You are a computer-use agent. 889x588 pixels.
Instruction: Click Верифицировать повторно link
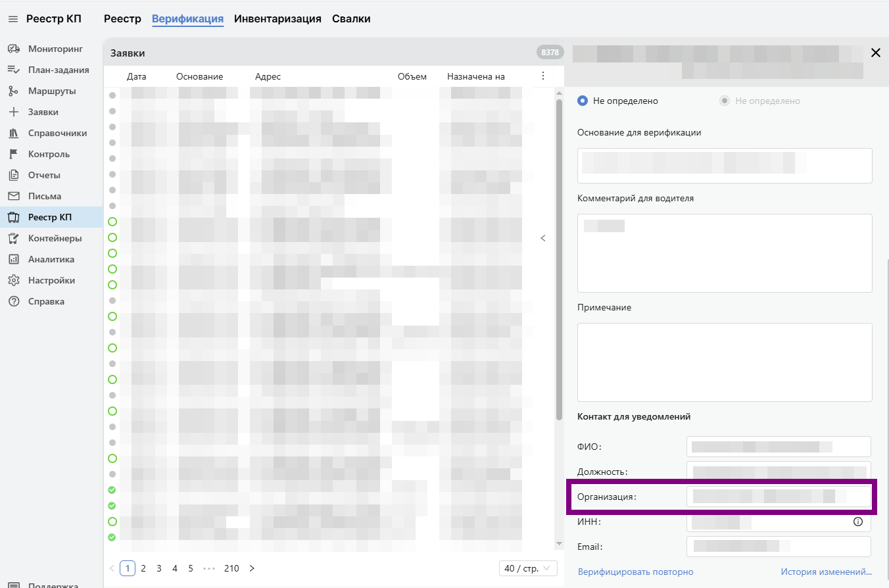click(635, 572)
